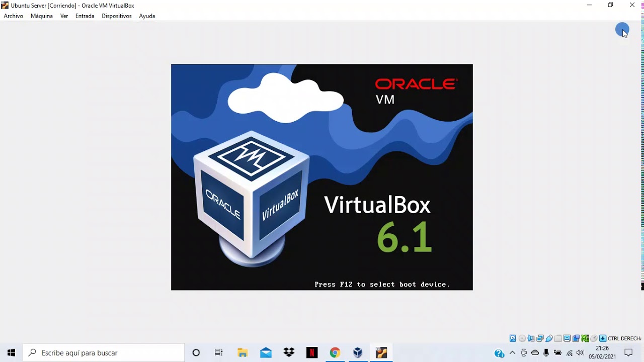Screen dimensions: 644x362
Task: Click the keyboard capture arrow icon
Action: click(603, 338)
